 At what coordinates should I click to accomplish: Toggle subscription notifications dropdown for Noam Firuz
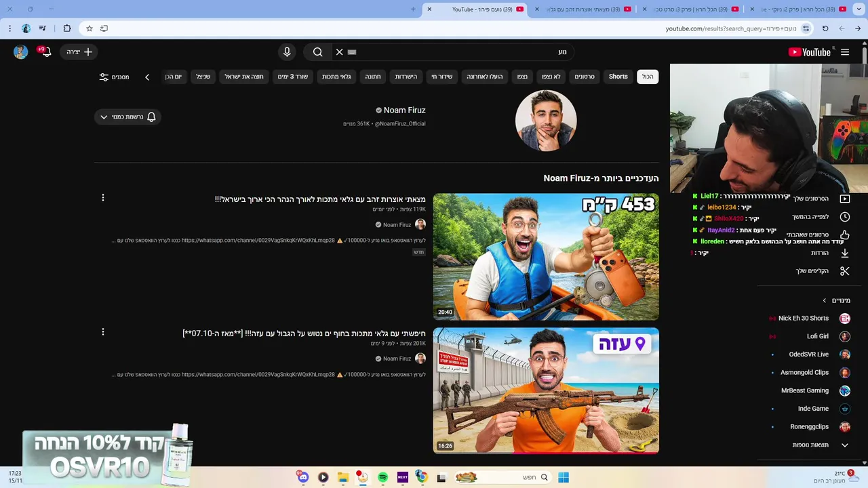pyautogui.click(x=127, y=117)
